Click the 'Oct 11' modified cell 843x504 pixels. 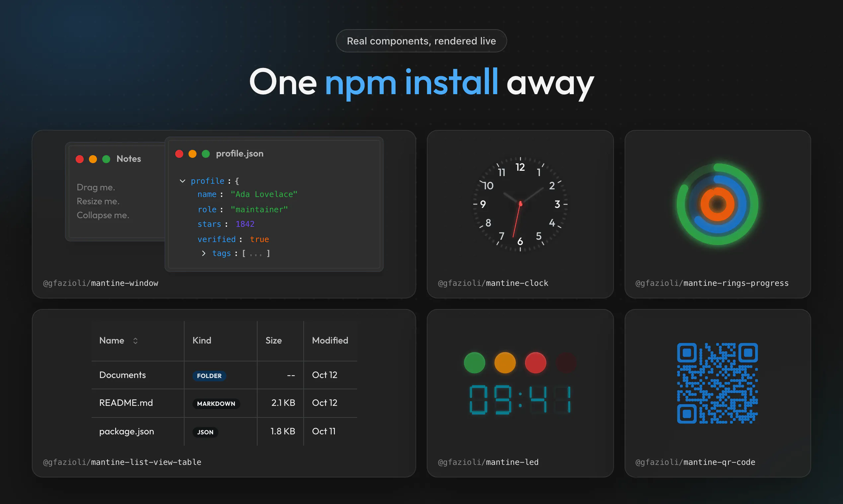pyautogui.click(x=324, y=431)
